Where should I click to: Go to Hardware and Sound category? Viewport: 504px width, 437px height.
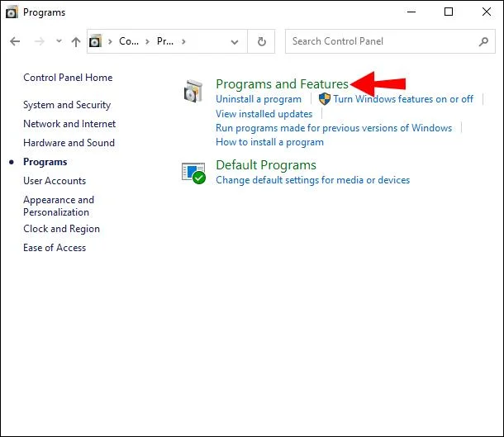pyautogui.click(x=69, y=143)
